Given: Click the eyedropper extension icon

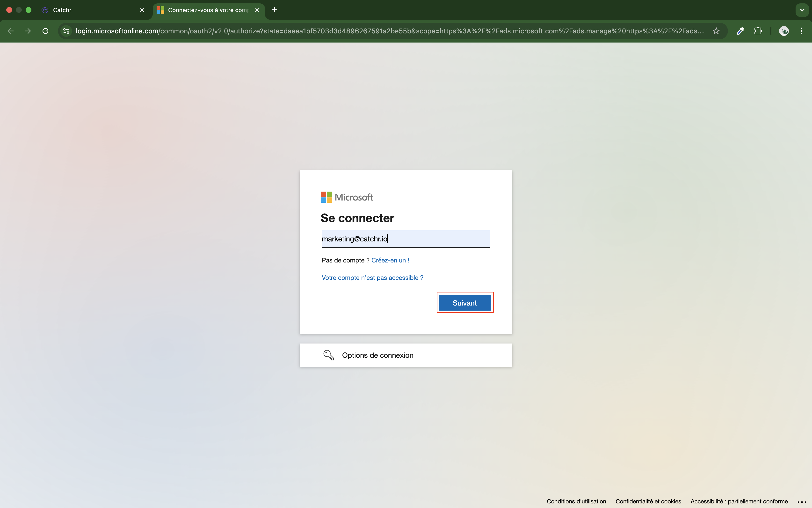Looking at the screenshot, I should tap(740, 31).
